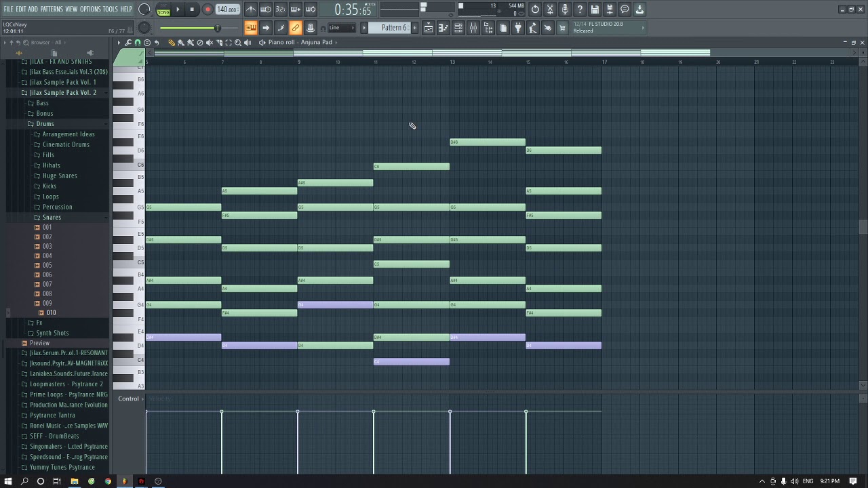This screenshot has height=488, width=868.
Task: Select the Delete tool in piano roll toolbar
Action: coord(200,43)
